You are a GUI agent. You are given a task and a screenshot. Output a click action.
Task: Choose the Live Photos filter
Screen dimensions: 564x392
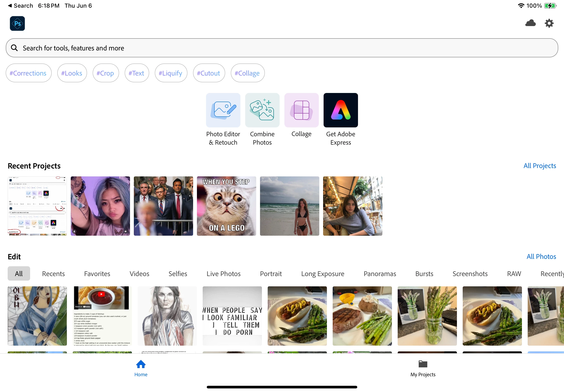[x=223, y=273]
